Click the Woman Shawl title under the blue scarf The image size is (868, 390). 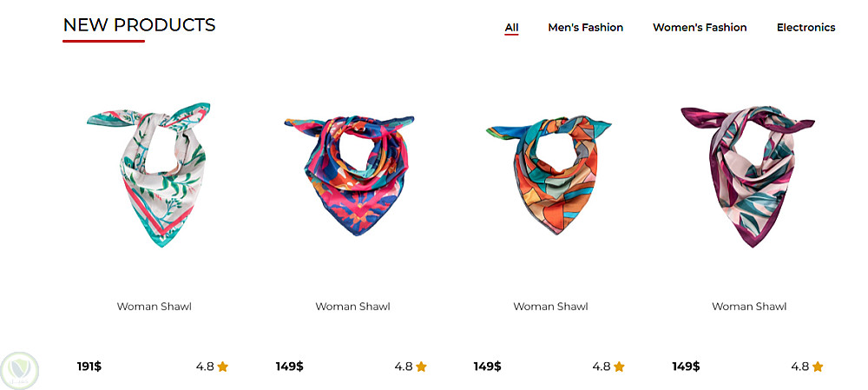[352, 307]
